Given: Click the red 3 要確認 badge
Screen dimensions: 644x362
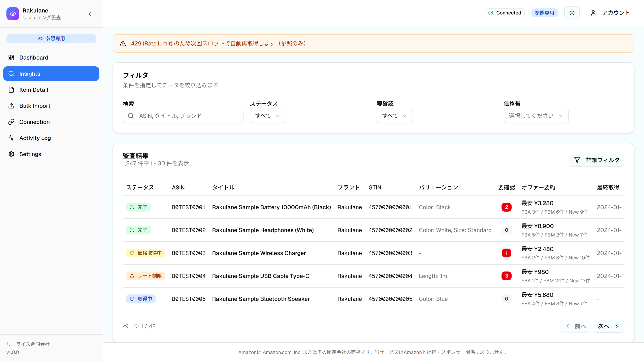Looking at the screenshot, I should coord(507,276).
